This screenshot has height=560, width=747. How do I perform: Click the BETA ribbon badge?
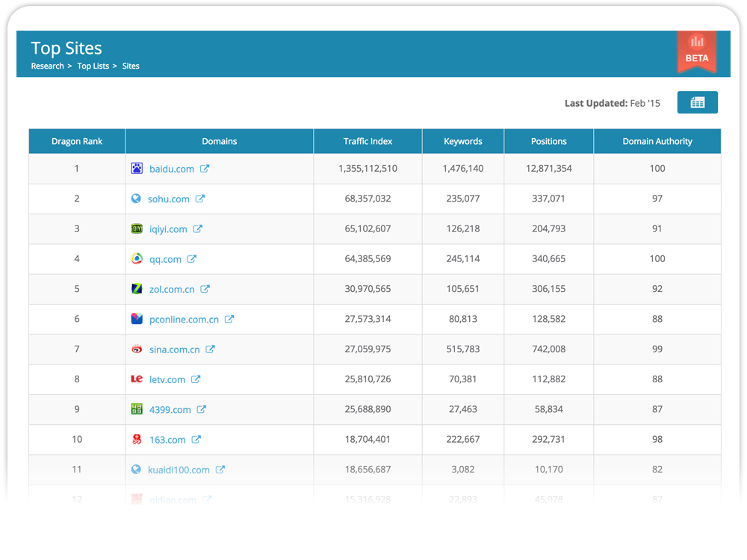click(x=696, y=51)
